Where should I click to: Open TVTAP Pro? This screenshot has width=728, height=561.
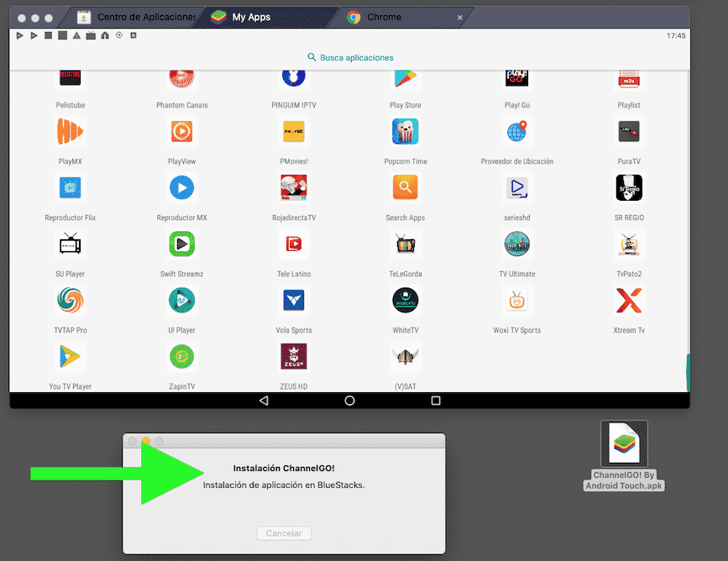(70, 300)
